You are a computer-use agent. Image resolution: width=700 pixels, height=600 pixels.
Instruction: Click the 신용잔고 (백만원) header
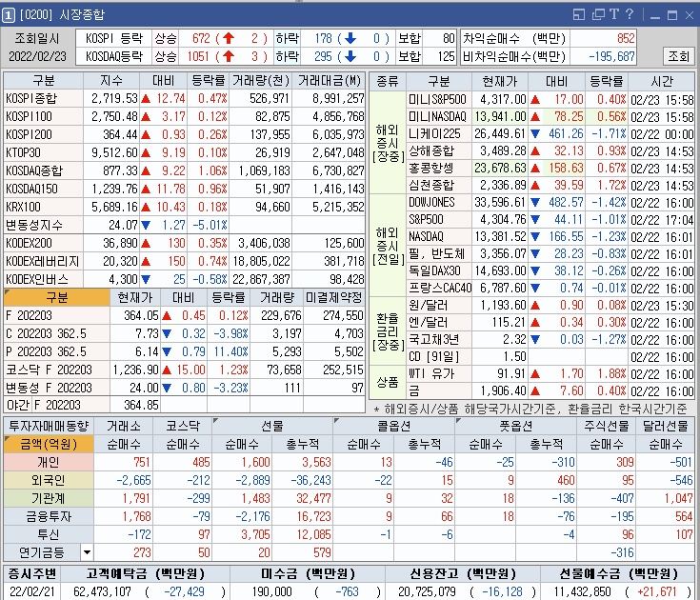[463, 573]
